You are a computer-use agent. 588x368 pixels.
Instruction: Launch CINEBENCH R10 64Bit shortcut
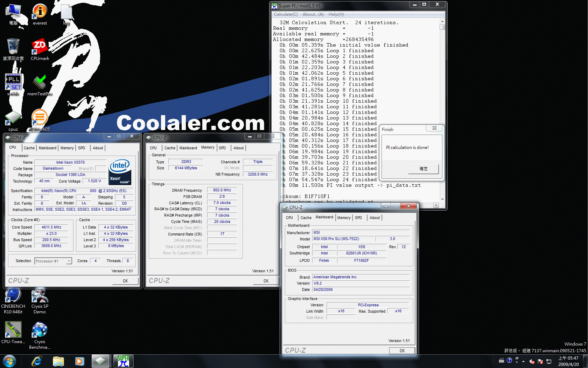pos(13,301)
